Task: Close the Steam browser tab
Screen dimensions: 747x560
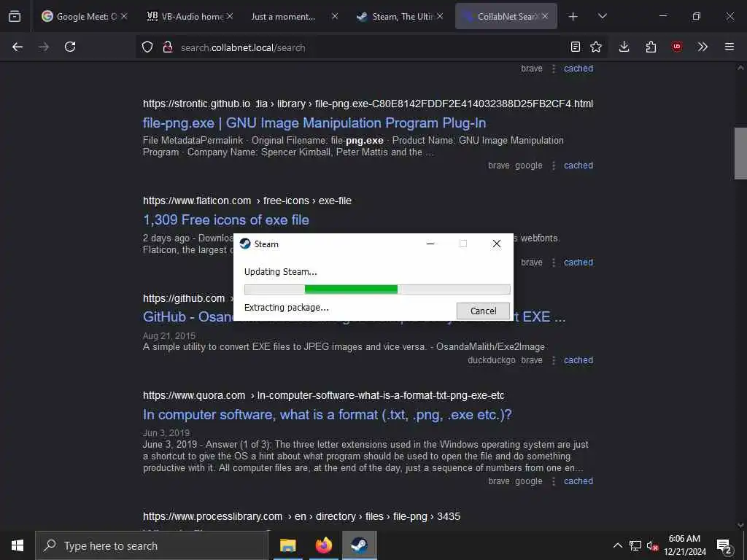Action: [440, 16]
